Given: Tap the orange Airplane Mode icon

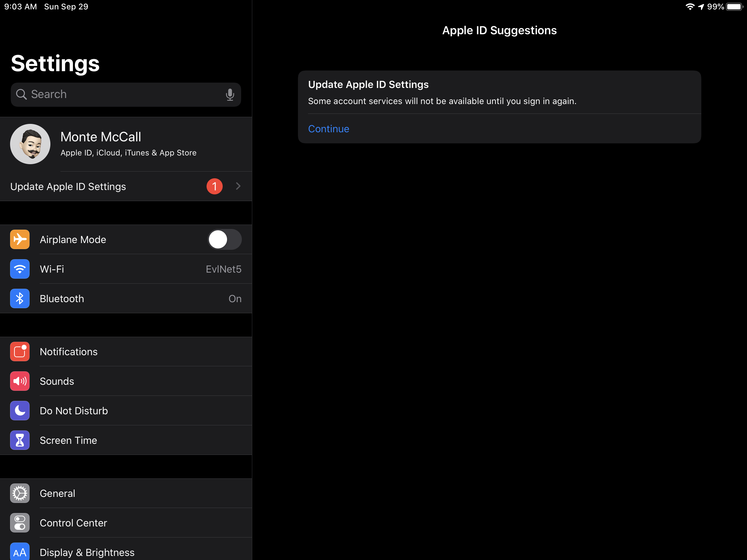Looking at the screenshot, I should pos(19,239).
